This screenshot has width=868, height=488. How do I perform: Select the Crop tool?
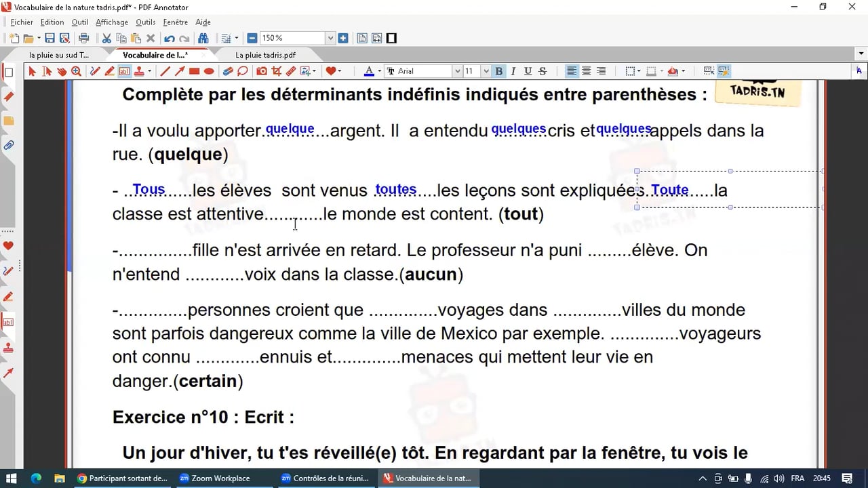[276, 71]
